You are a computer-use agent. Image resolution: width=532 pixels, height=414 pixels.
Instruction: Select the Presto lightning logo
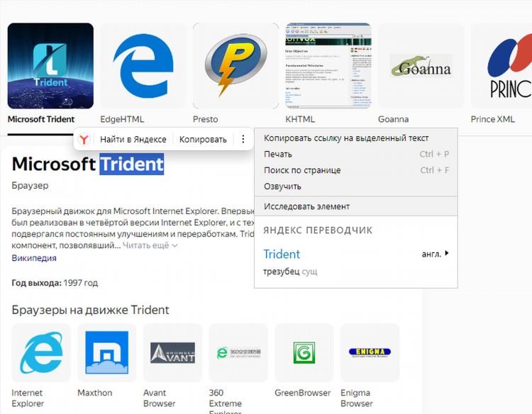click(235, 66)
